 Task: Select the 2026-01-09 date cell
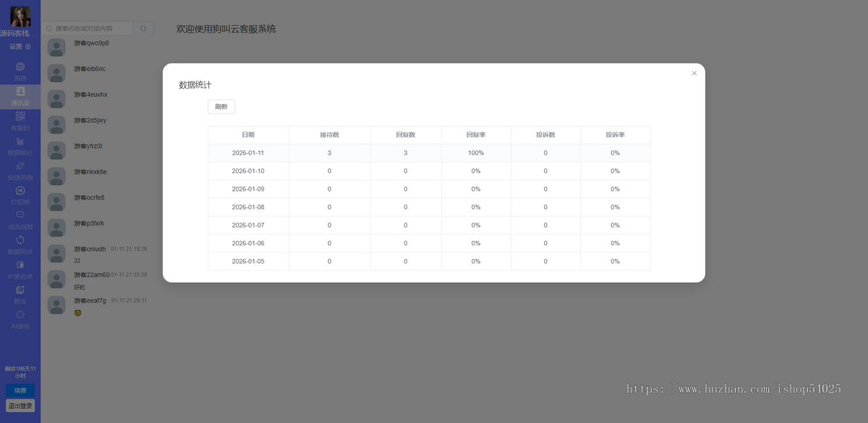click(x=248, y=189)
